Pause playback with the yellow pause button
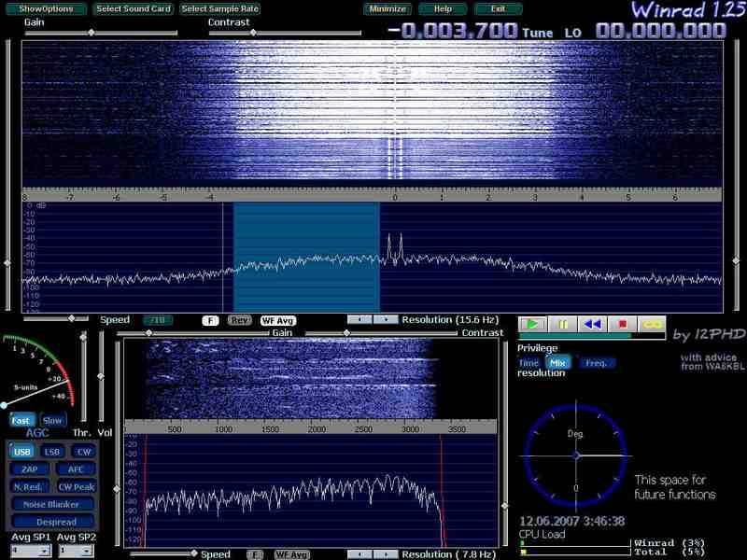The image size is (747, 560). click(563, 325)
